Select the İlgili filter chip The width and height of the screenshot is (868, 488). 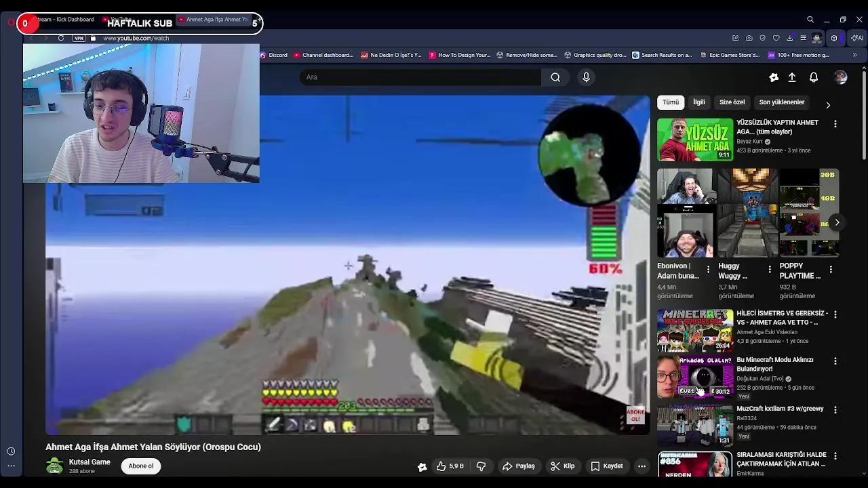coord(699,102)
